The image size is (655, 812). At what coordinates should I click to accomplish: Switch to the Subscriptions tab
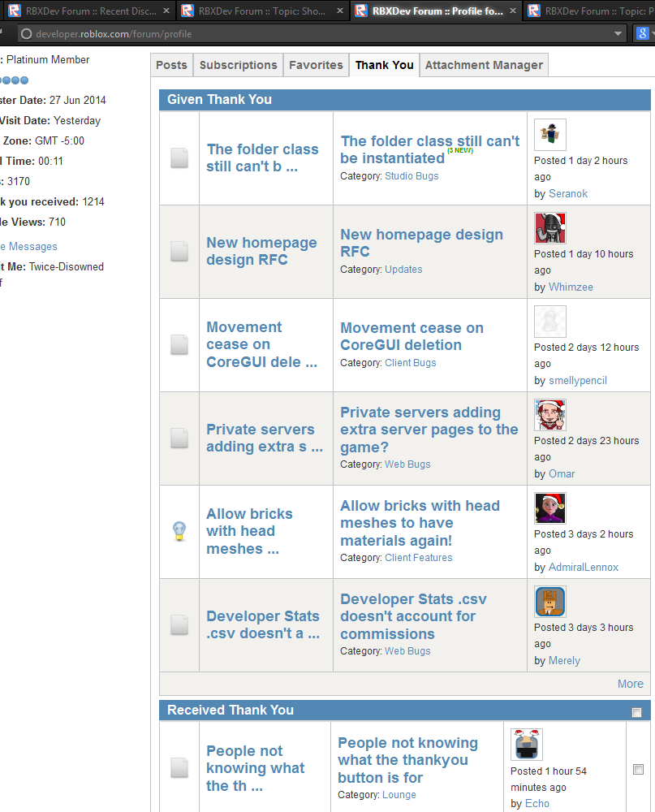click(238, 65)
